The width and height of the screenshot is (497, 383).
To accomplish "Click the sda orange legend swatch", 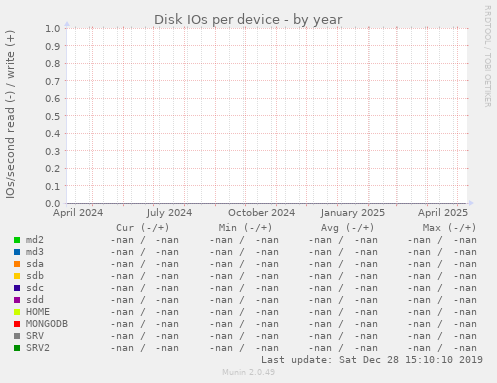I will click(17, 264).
